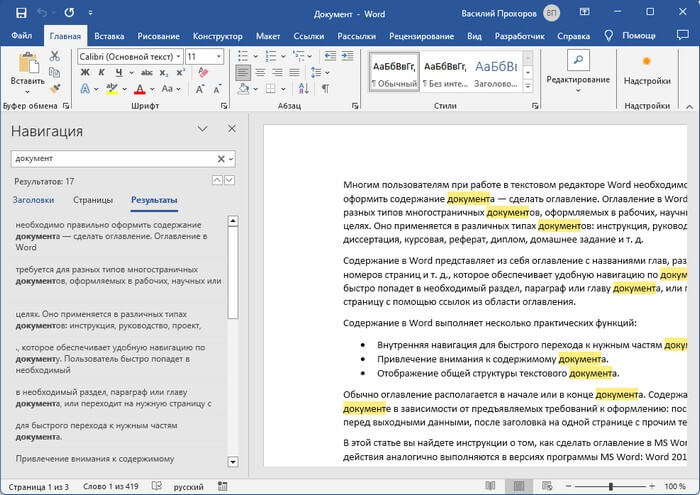The height and width of the screenshot is (495, 700).
Task: Click the Navigation search field
Action: (x=114, y=159)
